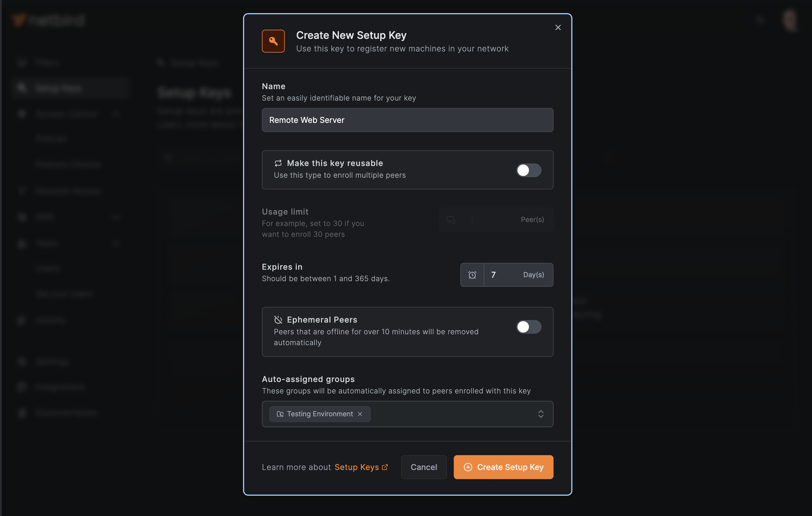Click the external-link icon after Setup Keys text
The width and height of the screenshot is (812, 516).
pos(385,467)
